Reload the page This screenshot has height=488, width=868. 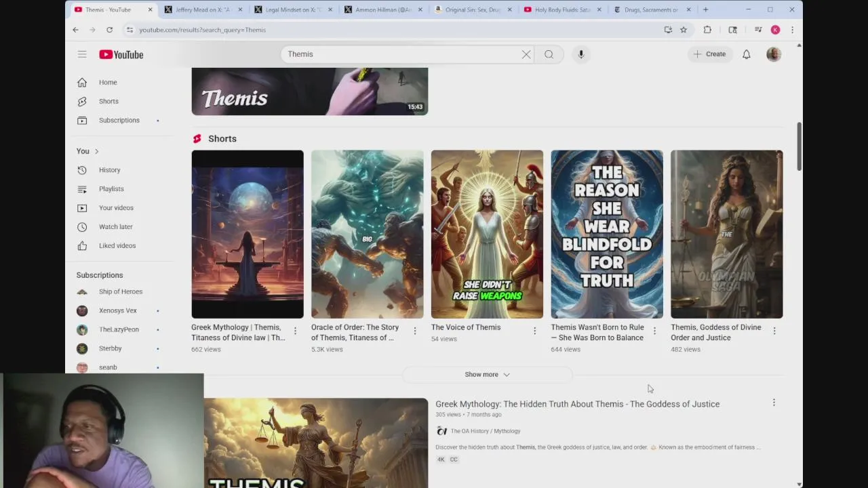click(109, 30)
